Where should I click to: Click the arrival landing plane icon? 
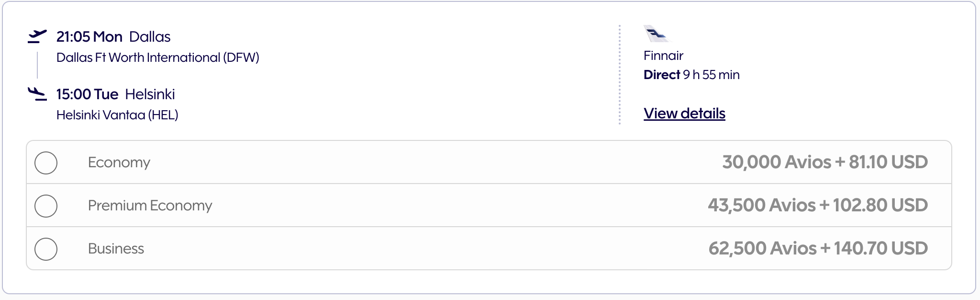(37, 93)
